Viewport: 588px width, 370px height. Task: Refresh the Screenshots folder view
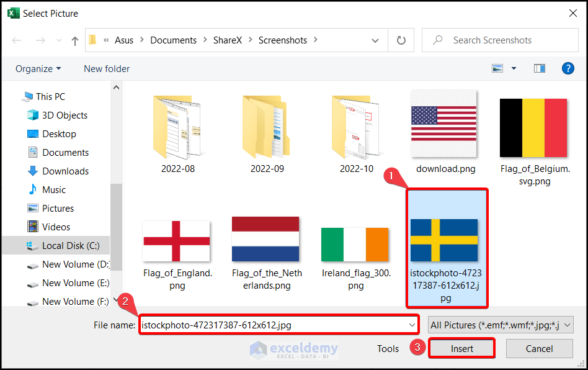[x=401, y=40]
